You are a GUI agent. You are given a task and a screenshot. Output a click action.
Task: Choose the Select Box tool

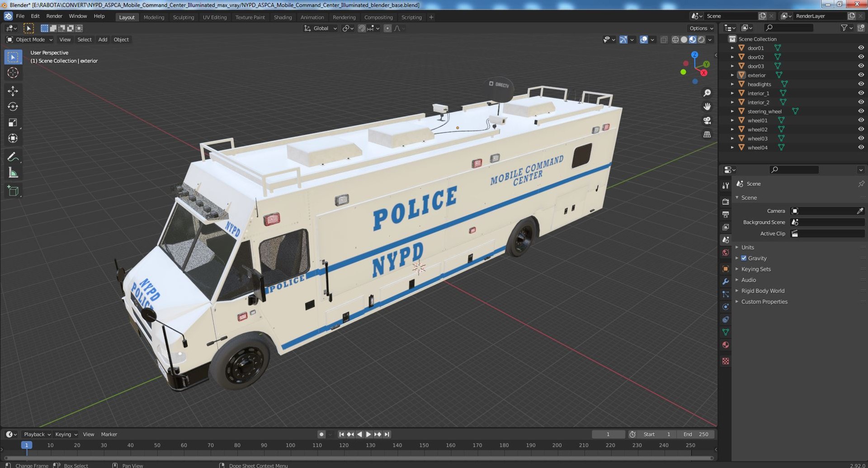coord(13,57)
